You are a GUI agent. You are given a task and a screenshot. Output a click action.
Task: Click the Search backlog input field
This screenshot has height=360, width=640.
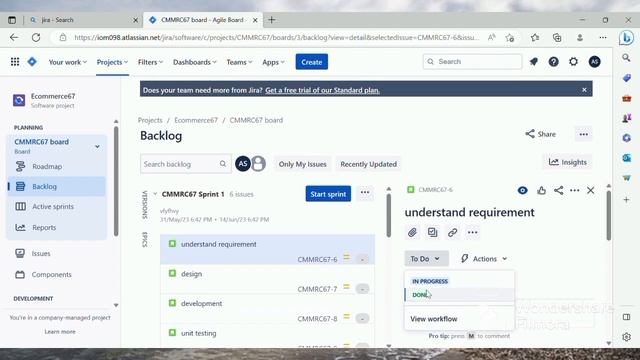pyautogui.click(x=186, y=164)
